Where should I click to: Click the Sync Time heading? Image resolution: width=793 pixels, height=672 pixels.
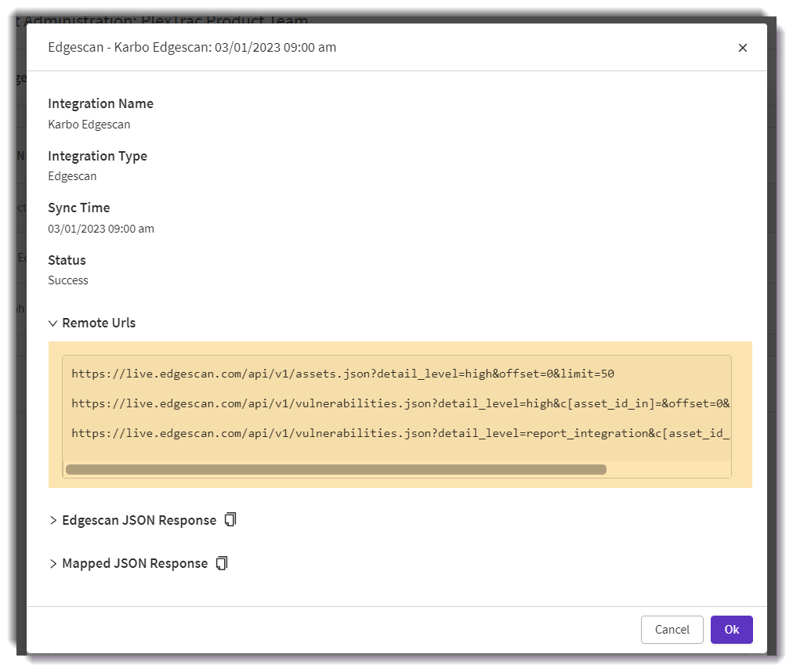click(79, 208)
